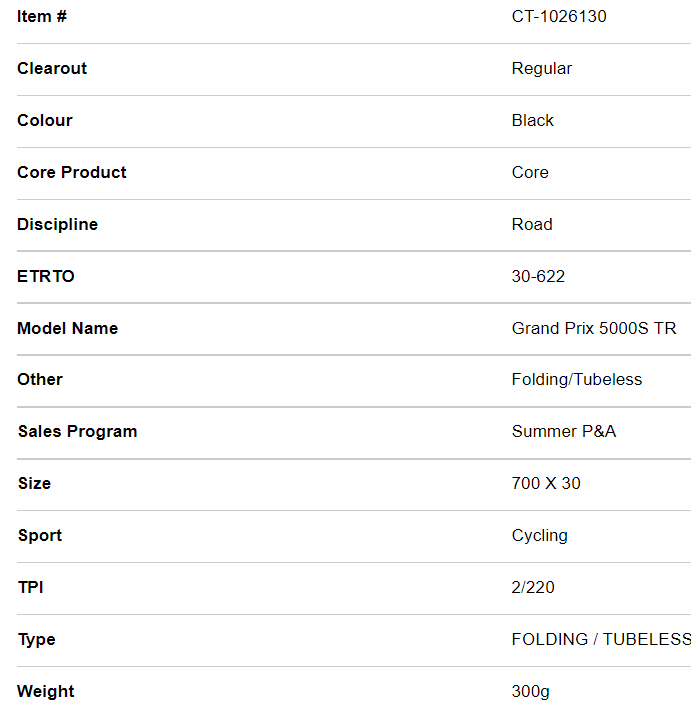Click the Regular clearout value
The height and width of the screenshot is (706, 691).
click(542, 69)
